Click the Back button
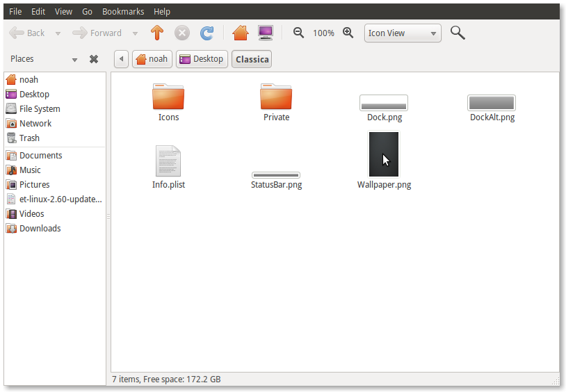The width and height of the screenshot is (566, 392). click(27, 33)
